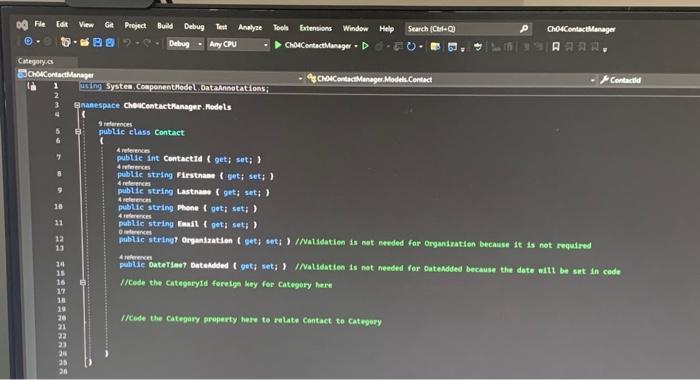700x380 pixels.
Task: Open the New Project dropdown arrow
Action: tap(75, 42)
